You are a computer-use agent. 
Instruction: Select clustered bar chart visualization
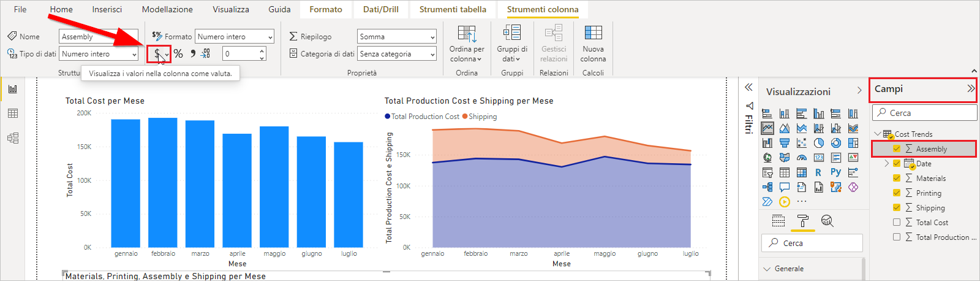tap(801, 114)
